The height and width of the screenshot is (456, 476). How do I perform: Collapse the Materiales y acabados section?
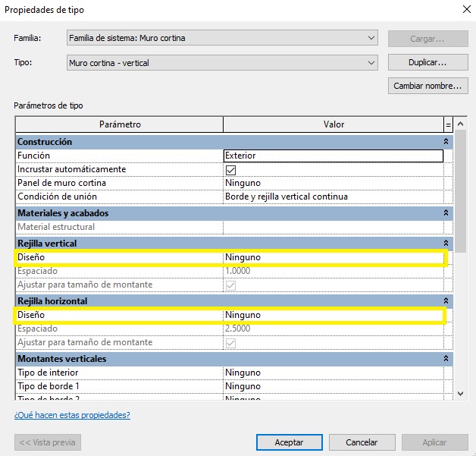[446, 213]
